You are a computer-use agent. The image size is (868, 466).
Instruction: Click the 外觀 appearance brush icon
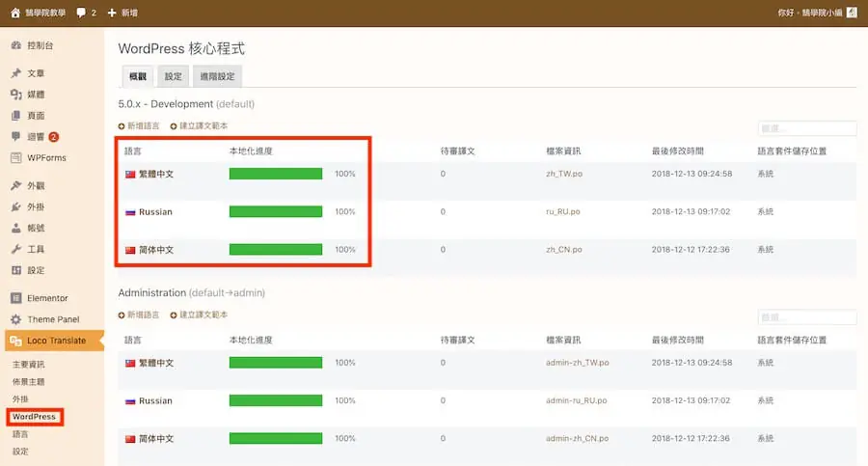pyautogui.click(x=16, y=185)
